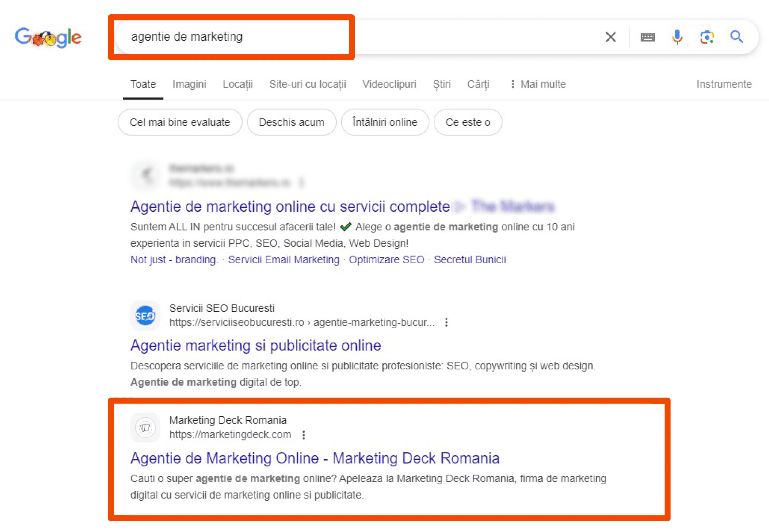The width and height of the screenshot is (769, 532).
Task: Open the Optimizare SEO sitelink
Action: coord(386,260)
